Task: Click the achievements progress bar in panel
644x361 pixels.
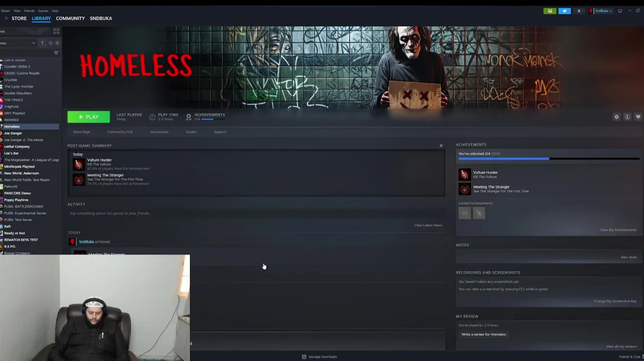Action: click(549, 159)
